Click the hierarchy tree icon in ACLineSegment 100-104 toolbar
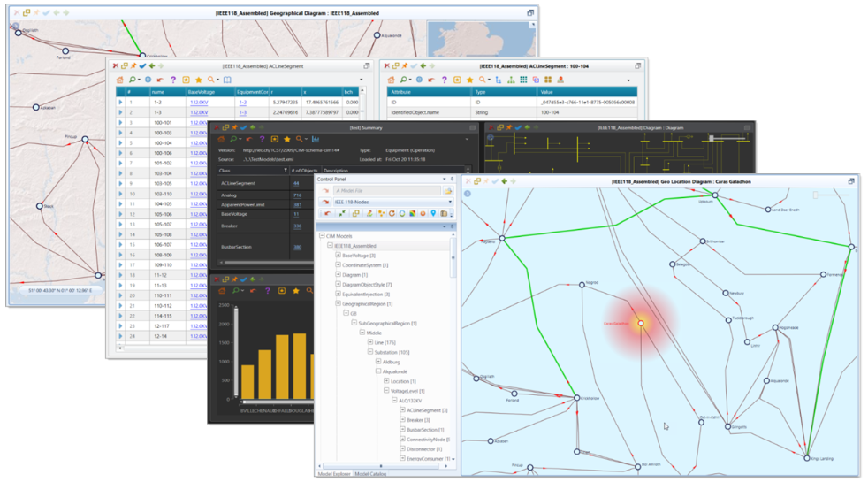 [511, 80]
